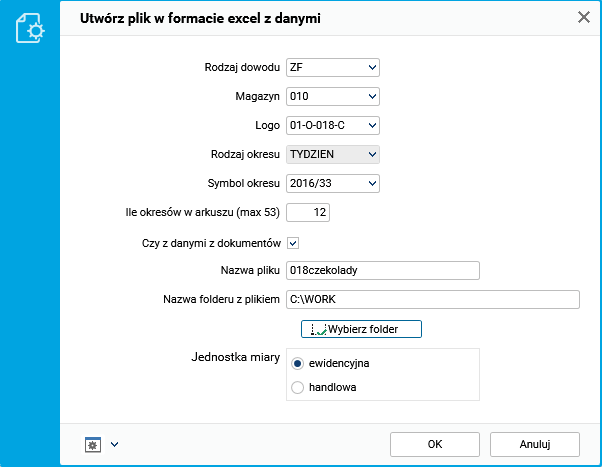This screenshot has height=467, width=602.
Task: Click the folder icon on Wybierz folder
Action: pyautogui.click(x=318, y=329)
